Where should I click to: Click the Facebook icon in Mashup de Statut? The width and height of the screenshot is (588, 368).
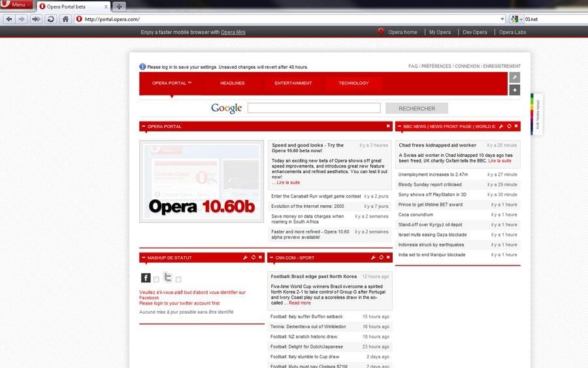[x=146, y=278]
